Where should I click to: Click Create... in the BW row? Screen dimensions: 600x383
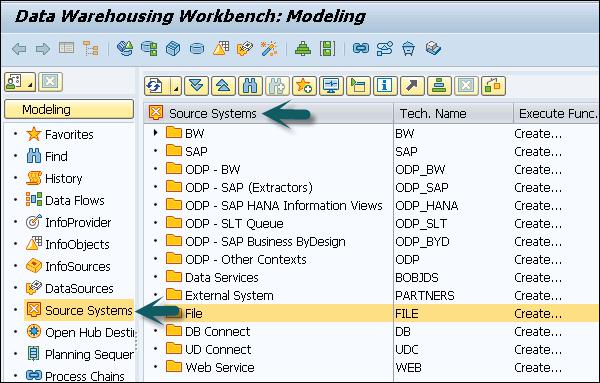click(x=538, y=133)
